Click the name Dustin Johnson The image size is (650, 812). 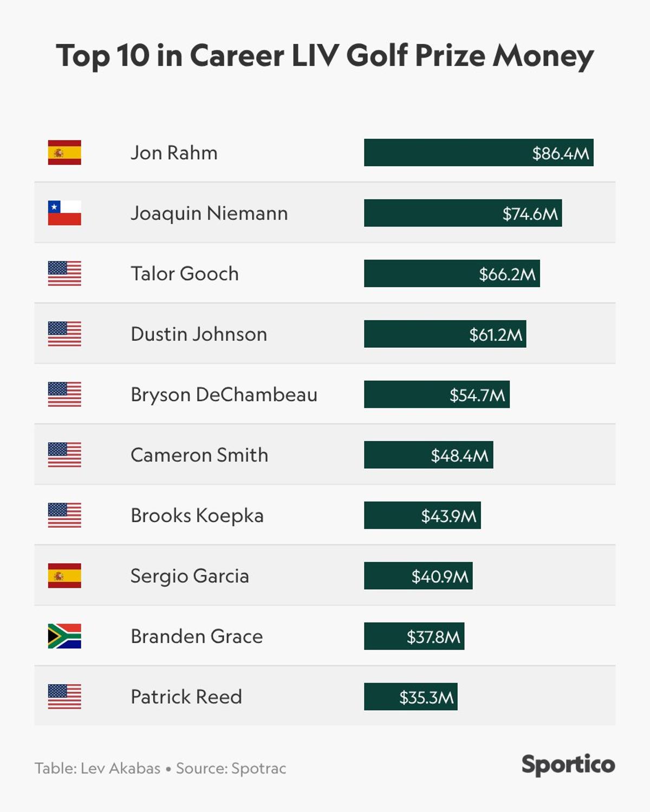[x=199, y=334]
